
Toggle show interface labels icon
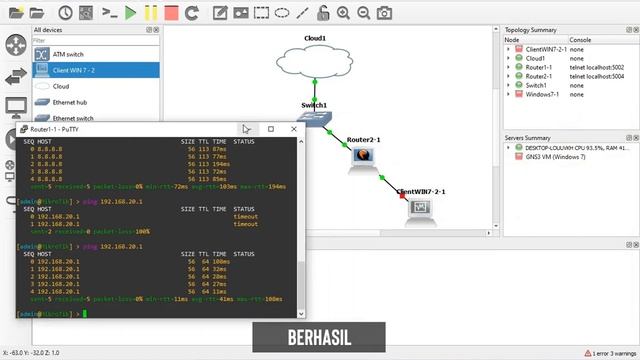tap(86, 13)
